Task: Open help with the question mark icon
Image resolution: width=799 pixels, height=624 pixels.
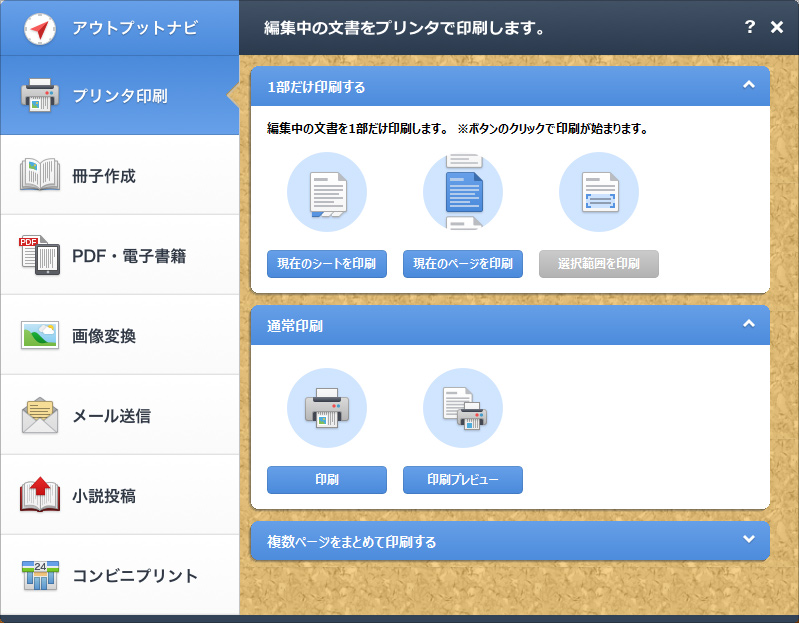Action: [x=750, y=27]
